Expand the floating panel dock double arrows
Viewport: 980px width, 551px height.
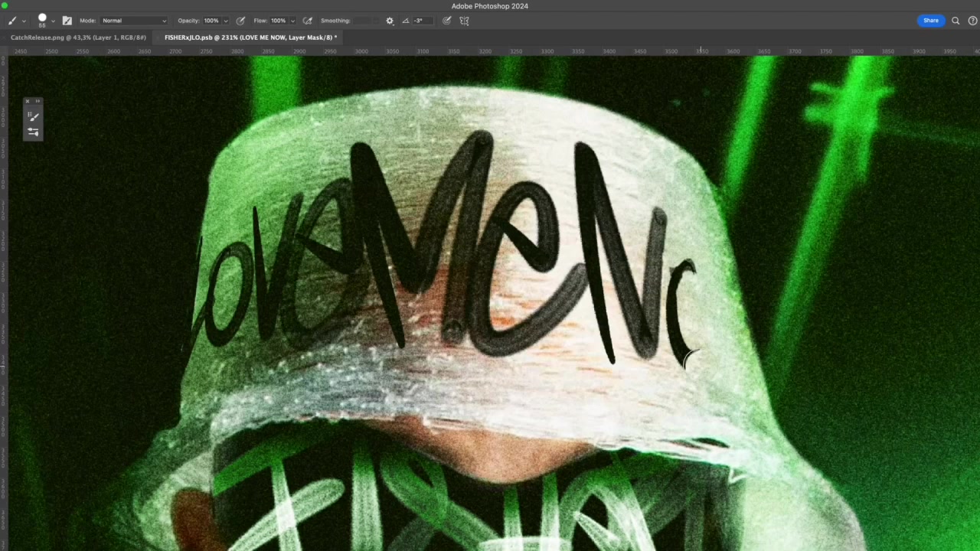(38, 101)
